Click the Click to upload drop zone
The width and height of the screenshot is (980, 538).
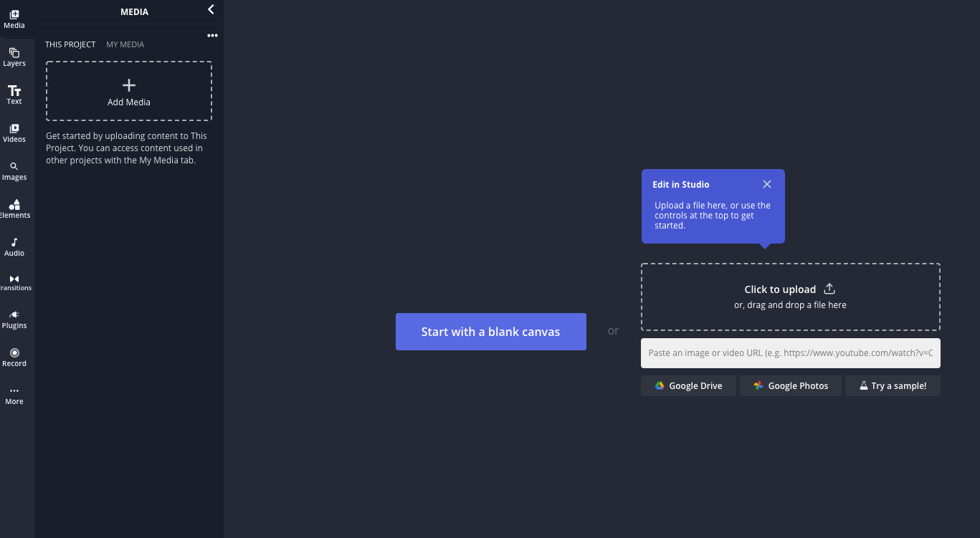[x=791, y=297]
